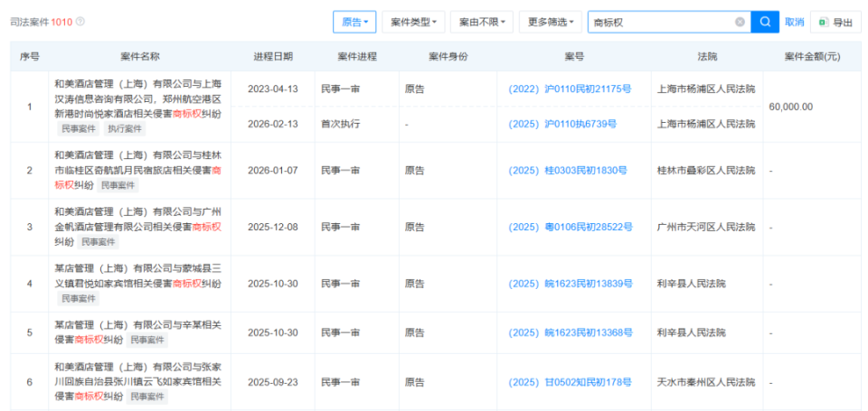
Task: Open case (2025) 桂0303民初1830号
Action: coord(568,171)
